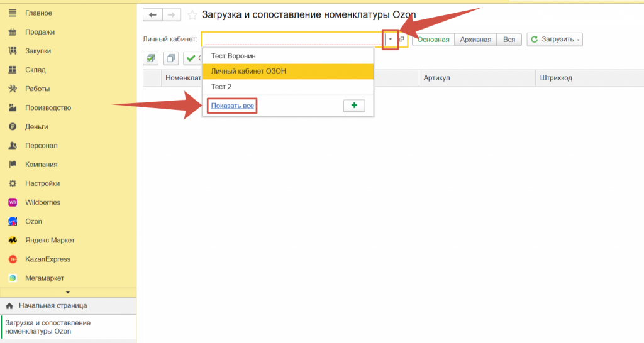
Task: Switch to the Основная filter
Action: pos(433,40)
